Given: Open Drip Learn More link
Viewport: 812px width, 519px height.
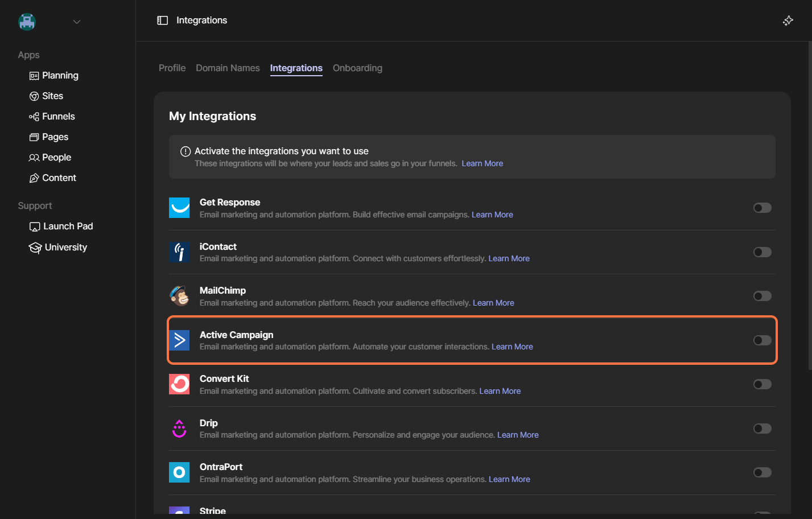Looking at the screenshot, I should (518, 435).
